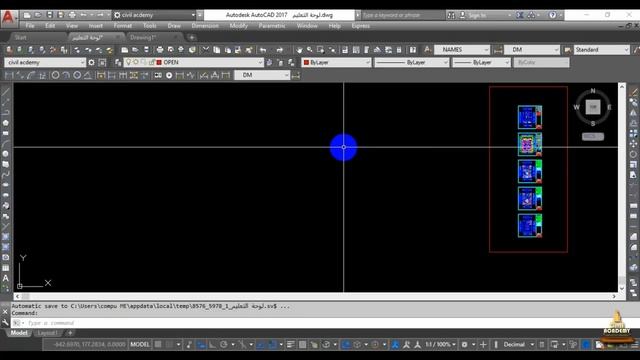The height and width of the screenshot is (360, 640).
Task: Open the ByLayer lineweight dropdown
Action: [507, 62]
